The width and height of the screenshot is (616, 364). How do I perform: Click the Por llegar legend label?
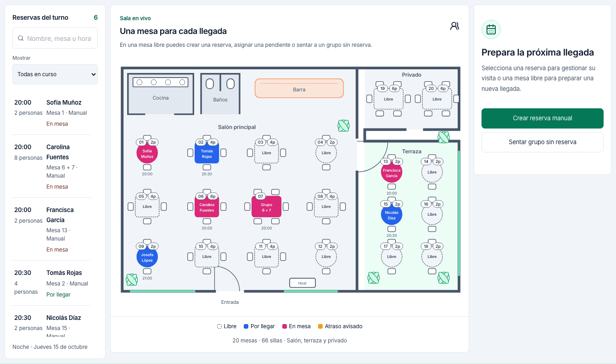263,326
